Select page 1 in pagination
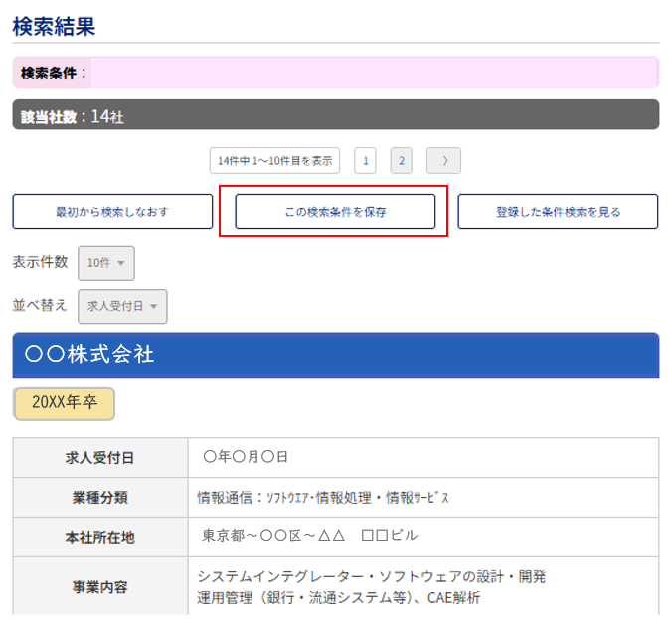 click(365, 160)
